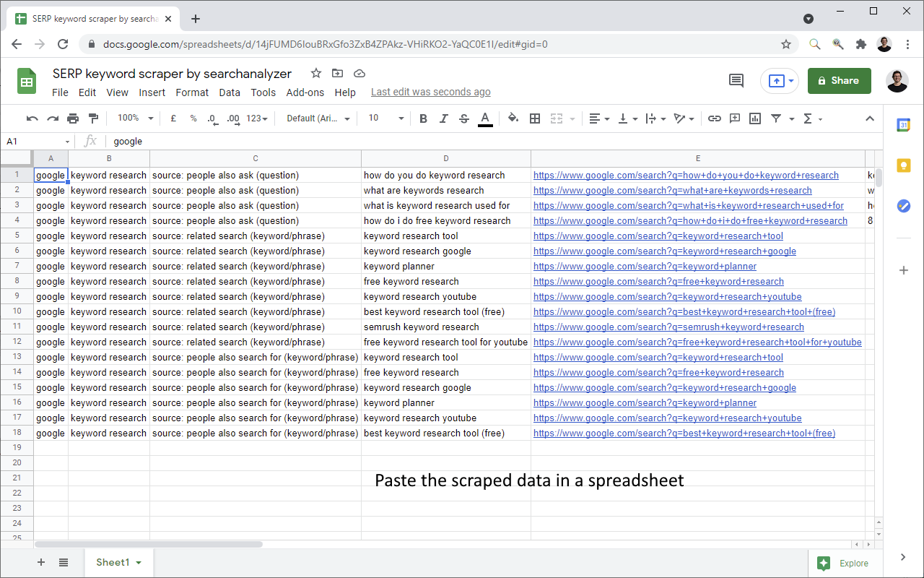This screenshot has width=924, height=578.
Task: Open the Borders tool
Action: 535,118
